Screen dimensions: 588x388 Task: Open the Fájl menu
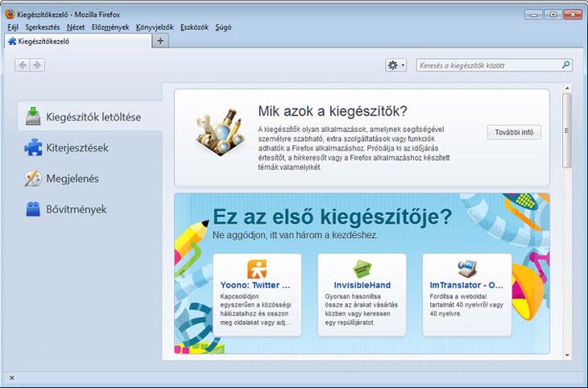click(13, 27)
